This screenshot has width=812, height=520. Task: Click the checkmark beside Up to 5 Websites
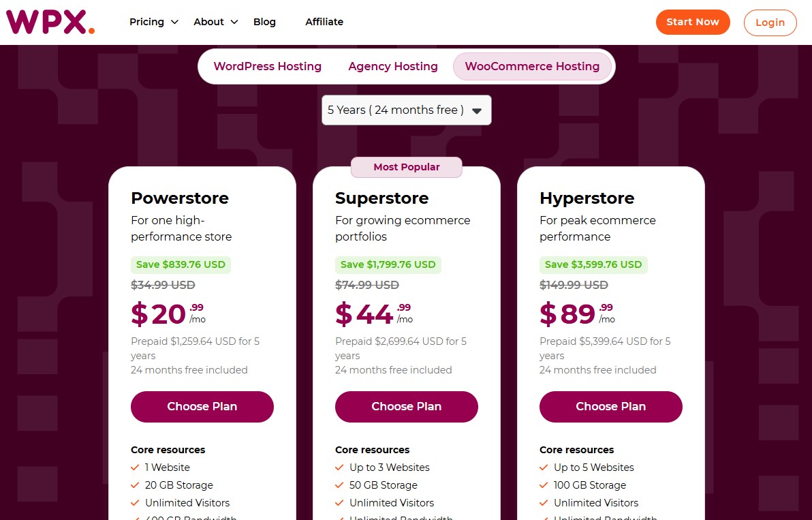(x=543, y=468)
